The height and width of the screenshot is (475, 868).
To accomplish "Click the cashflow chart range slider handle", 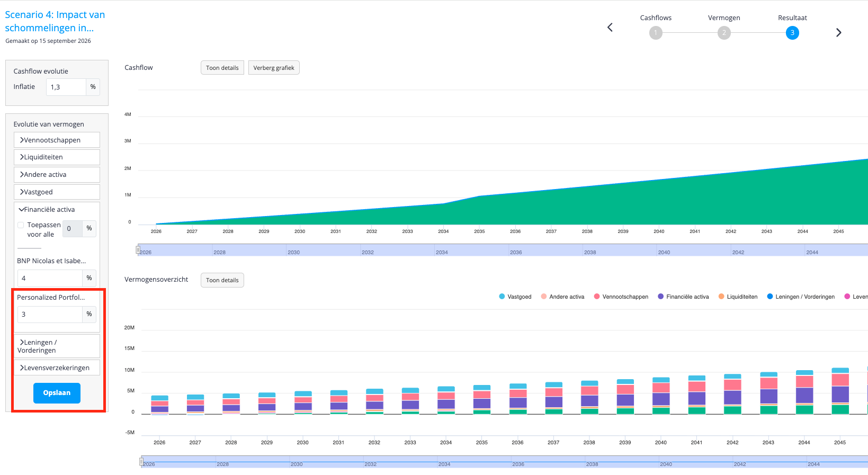I will (x=138, y=249).
